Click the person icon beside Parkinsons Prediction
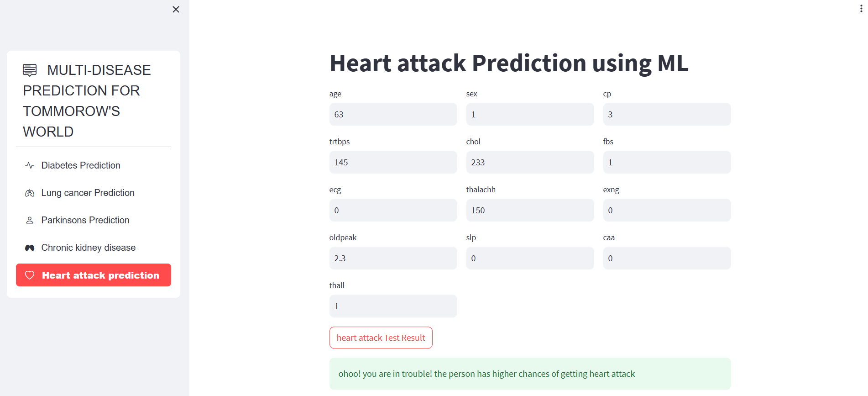The image size is (868, 396). [30, 220]
